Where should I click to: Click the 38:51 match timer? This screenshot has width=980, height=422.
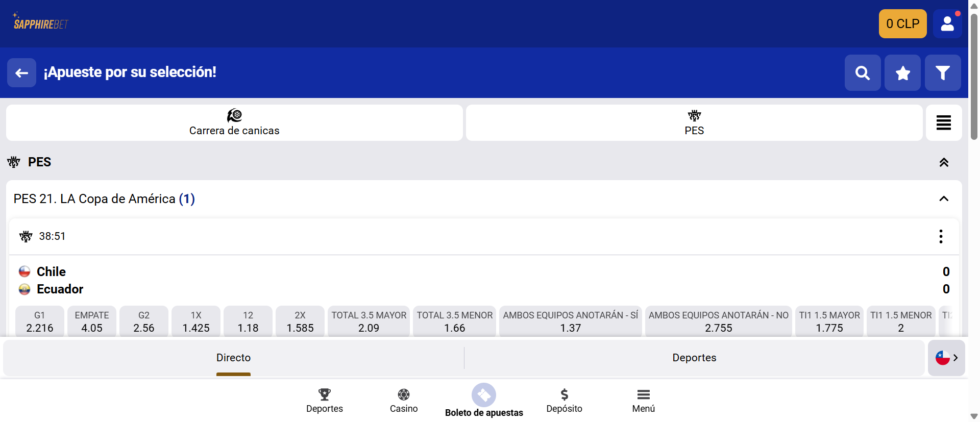tap(52, 236)
